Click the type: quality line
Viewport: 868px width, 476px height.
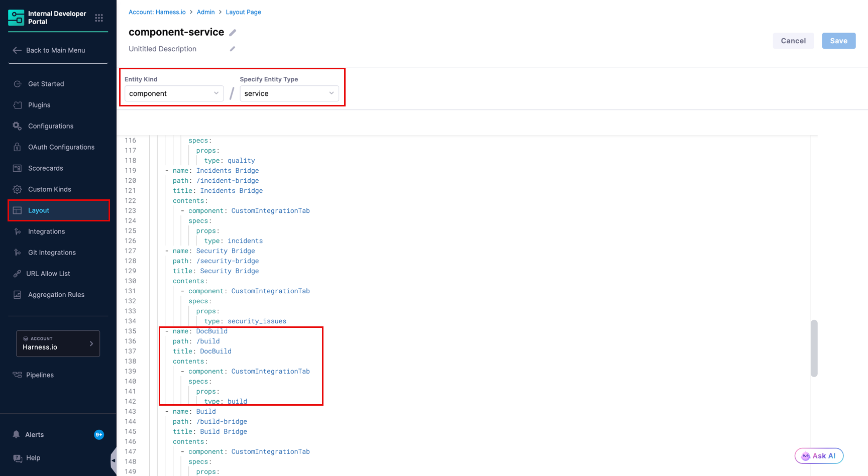(x=230, y=160)
